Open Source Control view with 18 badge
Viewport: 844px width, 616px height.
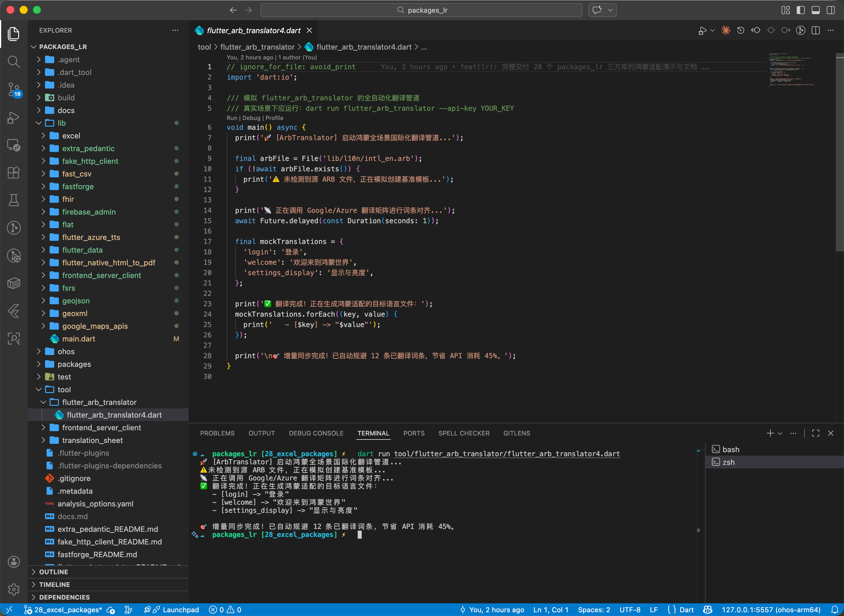(x=14, y=89)
